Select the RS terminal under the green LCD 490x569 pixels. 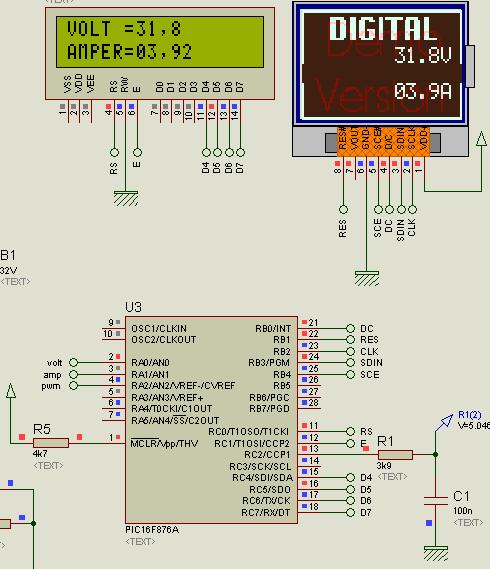(x=114, y=152)
